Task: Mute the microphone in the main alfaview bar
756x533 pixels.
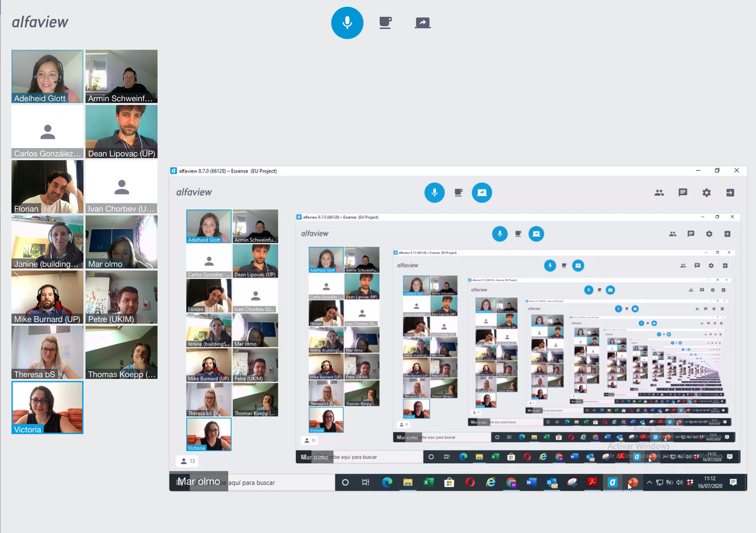Action: pos(347,23)
